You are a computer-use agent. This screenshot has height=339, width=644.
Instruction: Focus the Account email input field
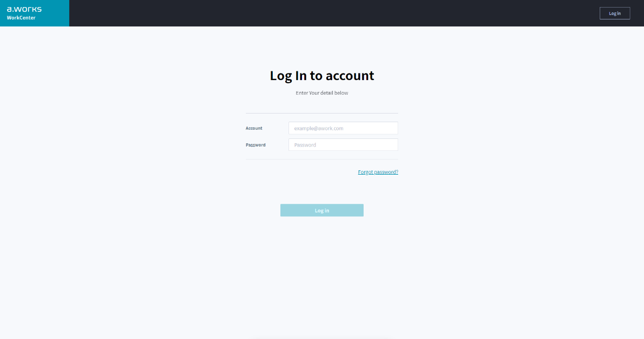343,128
